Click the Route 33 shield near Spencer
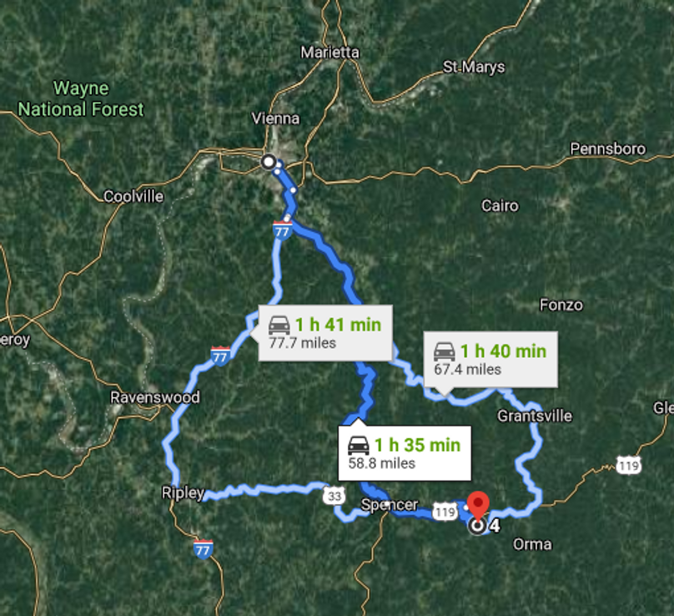Image resolution: width=674 pixels, height=616 pixels. pyautogui.click(x=334, y=496)
